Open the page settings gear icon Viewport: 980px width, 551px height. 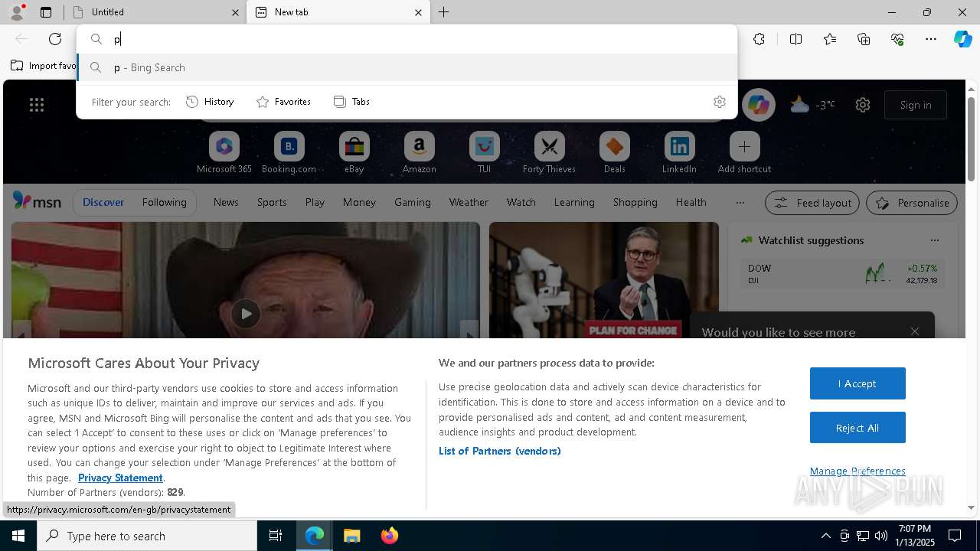(x=863, y=105)
